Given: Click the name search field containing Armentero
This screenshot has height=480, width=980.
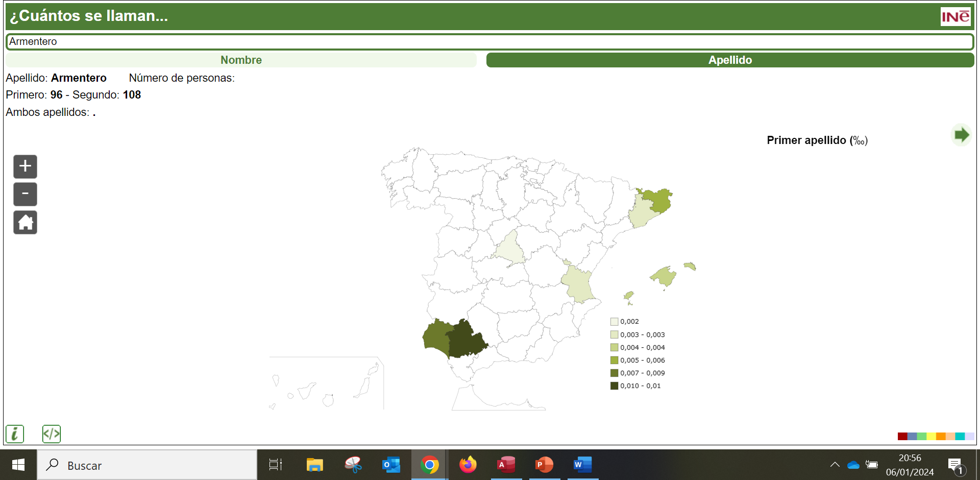Looking at the screenshot, I should point(489,41).
